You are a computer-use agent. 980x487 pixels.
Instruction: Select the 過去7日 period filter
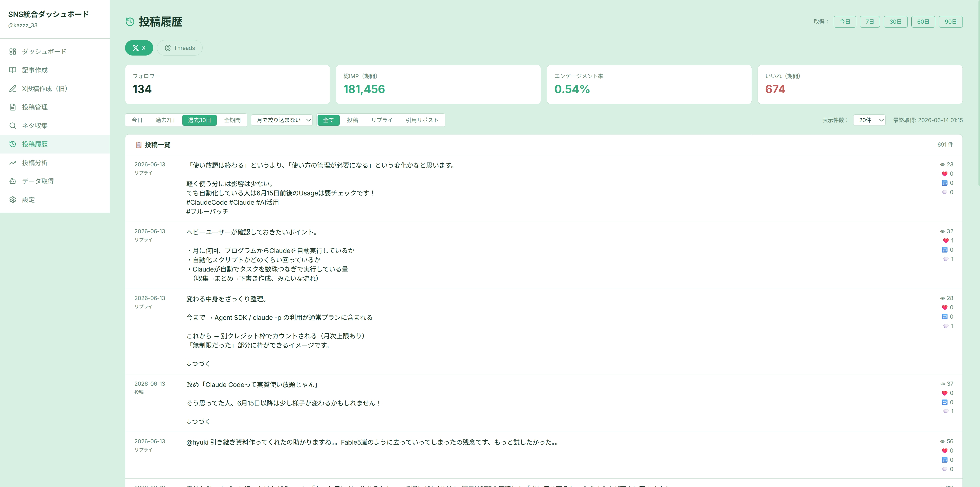[165, 120]
